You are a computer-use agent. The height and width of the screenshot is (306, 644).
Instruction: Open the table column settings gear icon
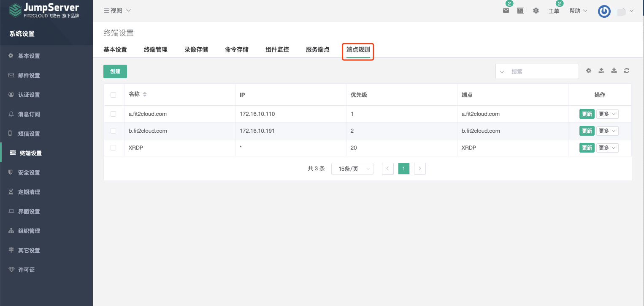click(x=588, y=71)
